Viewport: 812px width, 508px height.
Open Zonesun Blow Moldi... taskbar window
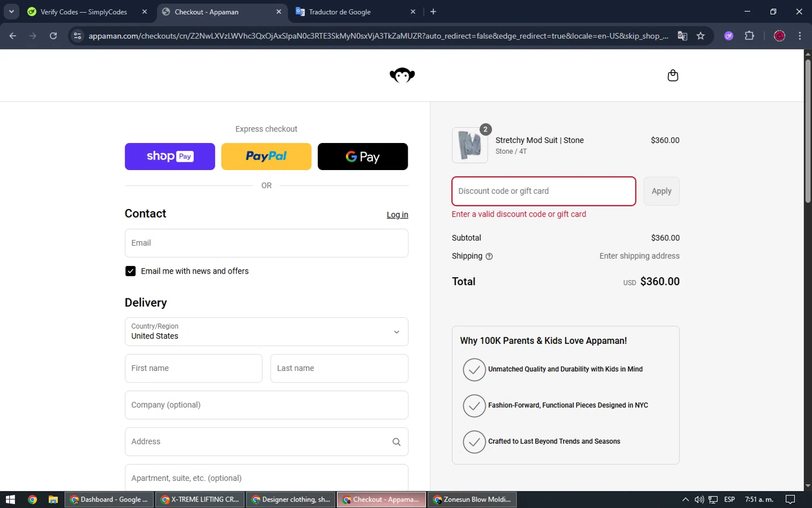472,499
